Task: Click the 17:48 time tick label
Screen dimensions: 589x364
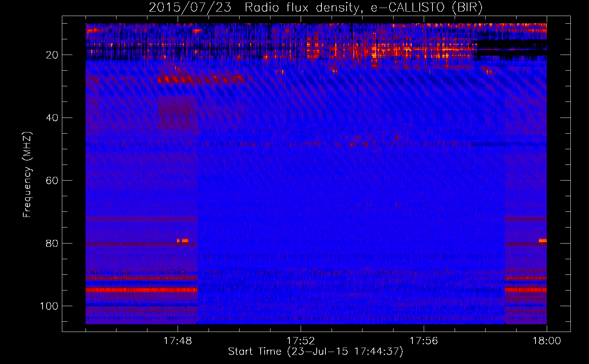Action: coord(178,341)
